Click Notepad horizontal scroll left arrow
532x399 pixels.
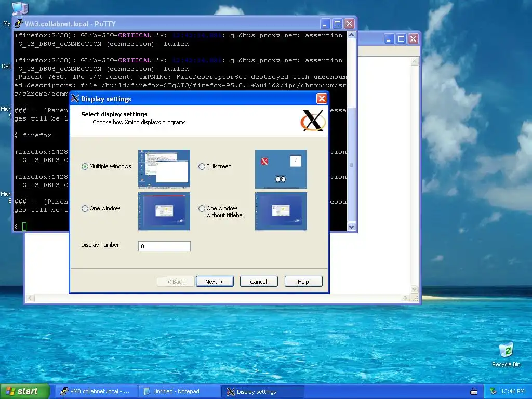pos(30,298)
